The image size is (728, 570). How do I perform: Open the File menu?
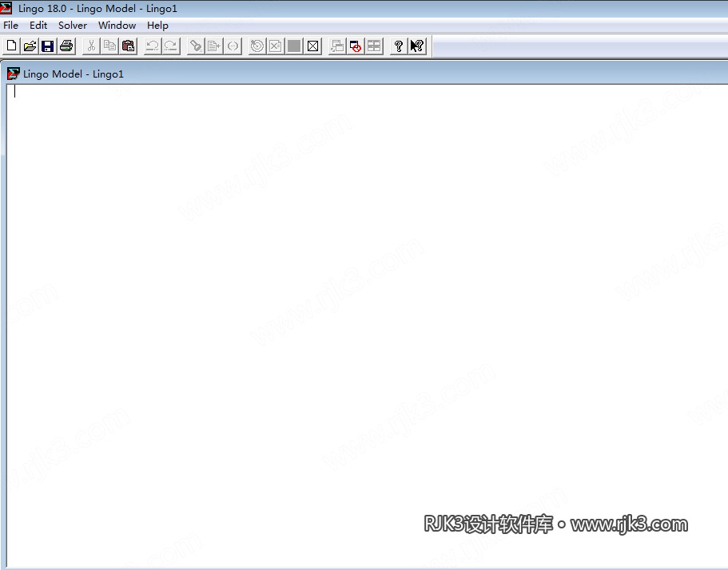pyautogui.click(x=10, y=26)
